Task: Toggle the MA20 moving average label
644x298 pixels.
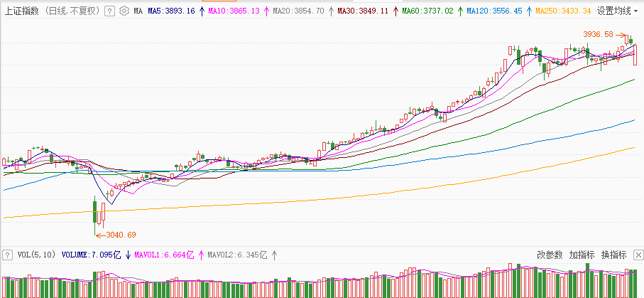Action: pyautogui.click(x=298, y=11)
